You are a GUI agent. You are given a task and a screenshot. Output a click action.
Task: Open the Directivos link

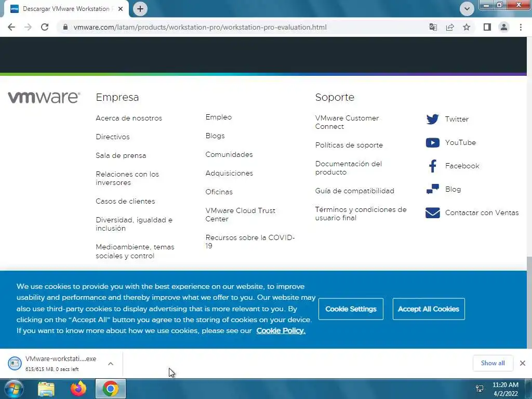[x=113, y=137]
